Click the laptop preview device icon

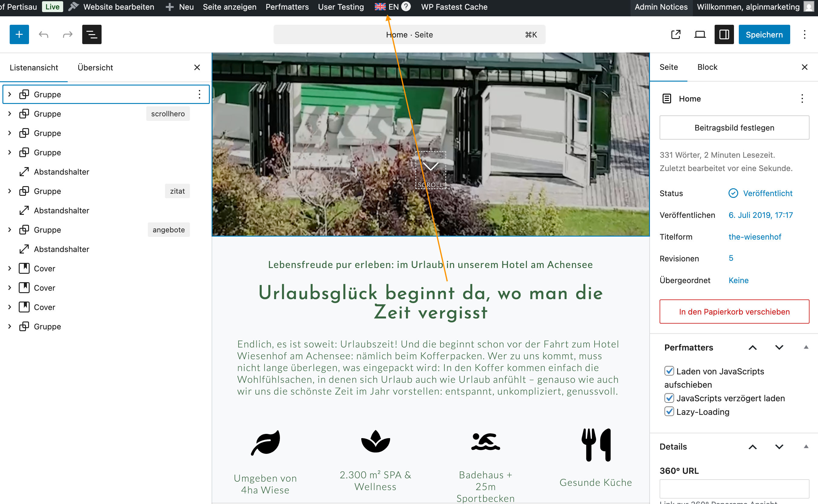[x=700, y=34]
